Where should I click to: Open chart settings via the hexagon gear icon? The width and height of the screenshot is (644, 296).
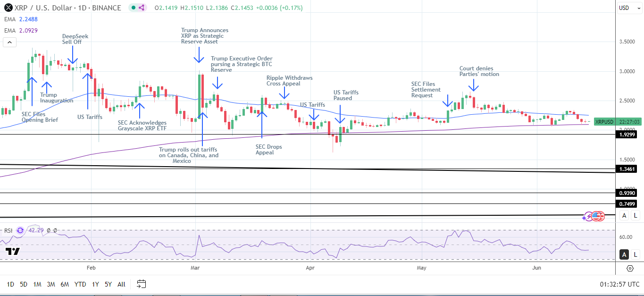click(630, 268)
